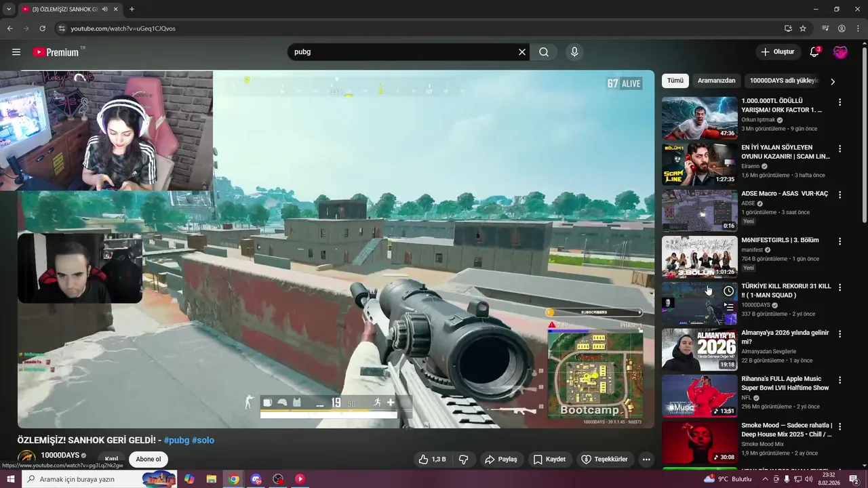Select the Aramanızdan filter chip
868x488 pixels.
[x=716, y=81]
